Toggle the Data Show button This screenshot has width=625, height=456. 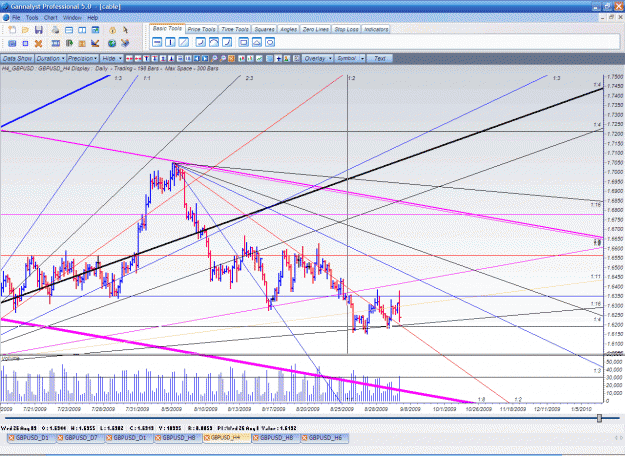pyautogui.click(x=17, y=59)
